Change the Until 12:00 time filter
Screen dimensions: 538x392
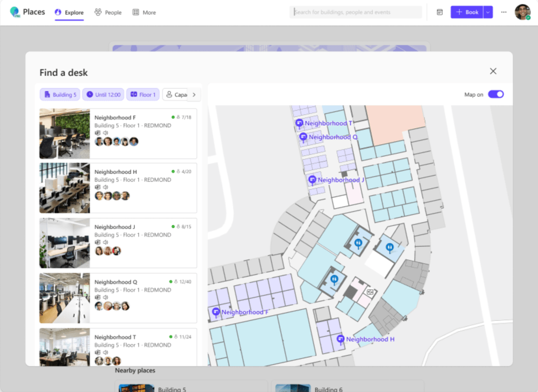tap(103, 94)
